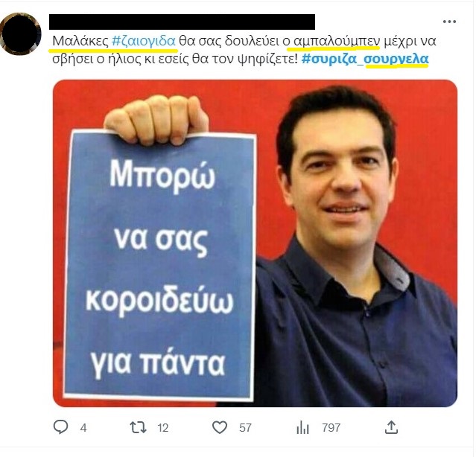Open view analytics bar chart icon

[x=302, y=427]
